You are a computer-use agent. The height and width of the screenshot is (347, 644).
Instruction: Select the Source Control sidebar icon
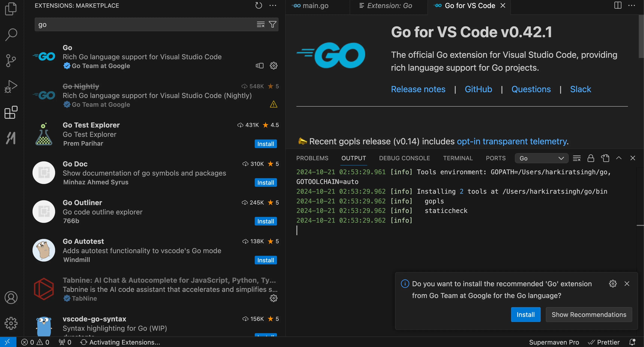point(11,60)
